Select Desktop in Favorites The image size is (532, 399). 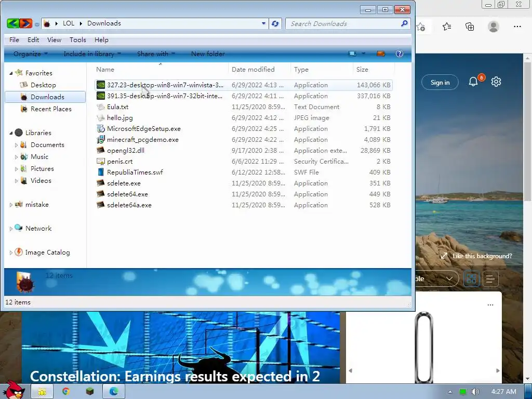coord(43,85)
